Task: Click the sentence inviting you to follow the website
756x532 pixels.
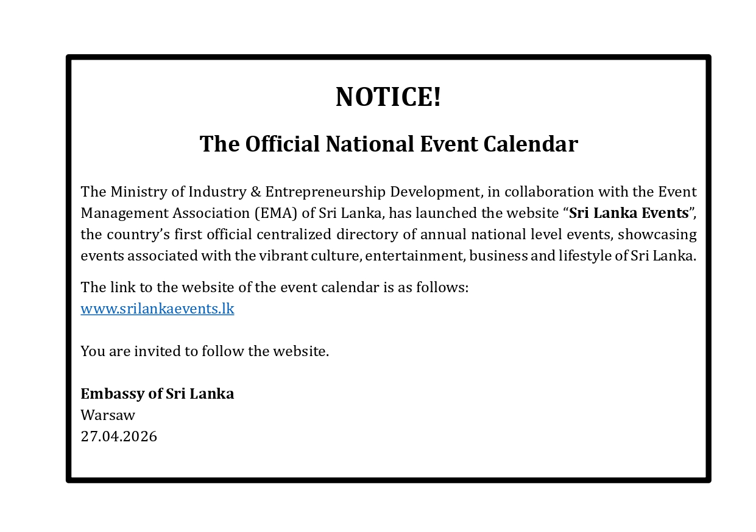Action: (205, 351)
